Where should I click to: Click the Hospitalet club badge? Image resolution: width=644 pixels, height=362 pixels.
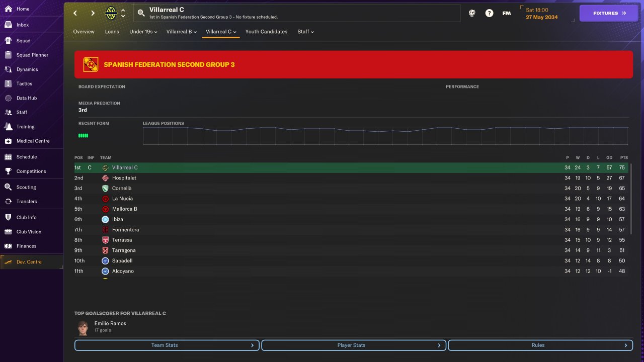tap(105, 178)
